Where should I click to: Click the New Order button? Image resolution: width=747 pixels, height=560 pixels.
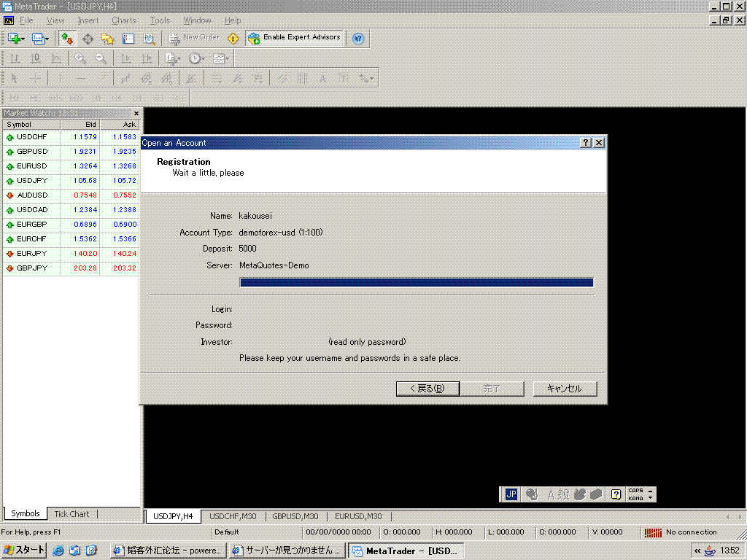click(194, 38)
